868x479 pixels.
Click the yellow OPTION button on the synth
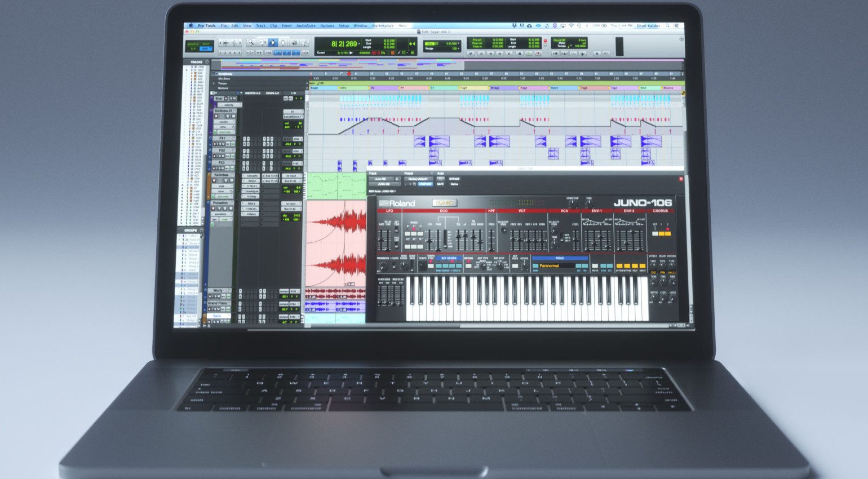(619, 265)
